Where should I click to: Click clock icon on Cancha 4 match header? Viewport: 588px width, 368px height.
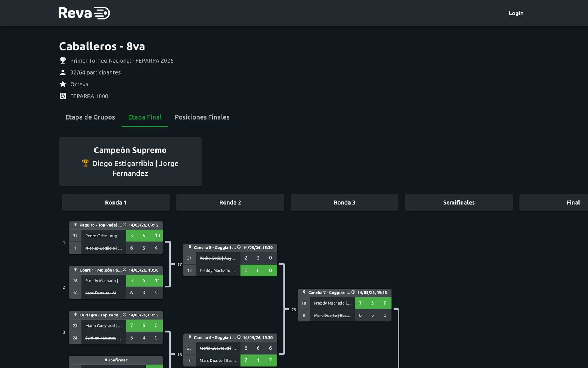coord(239,337)
